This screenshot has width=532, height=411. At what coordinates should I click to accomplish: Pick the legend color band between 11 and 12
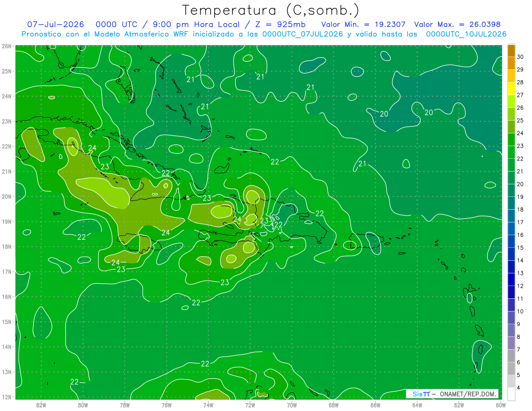[x=511, y=293]
